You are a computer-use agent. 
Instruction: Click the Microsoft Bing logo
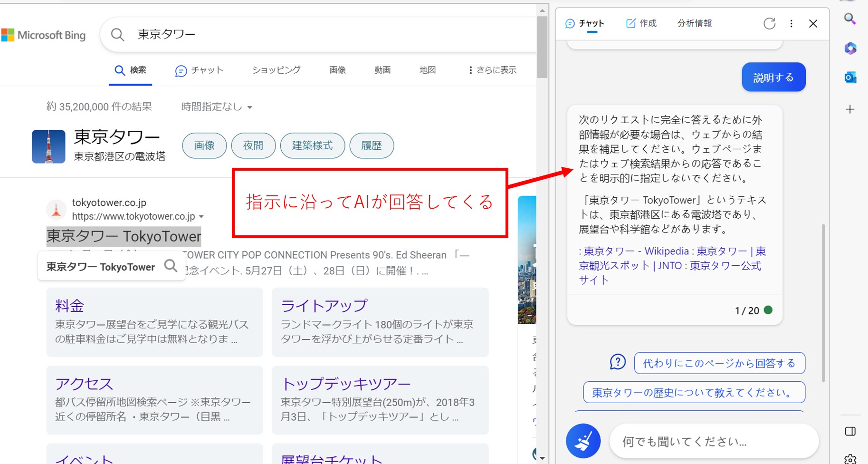[43, 35]
